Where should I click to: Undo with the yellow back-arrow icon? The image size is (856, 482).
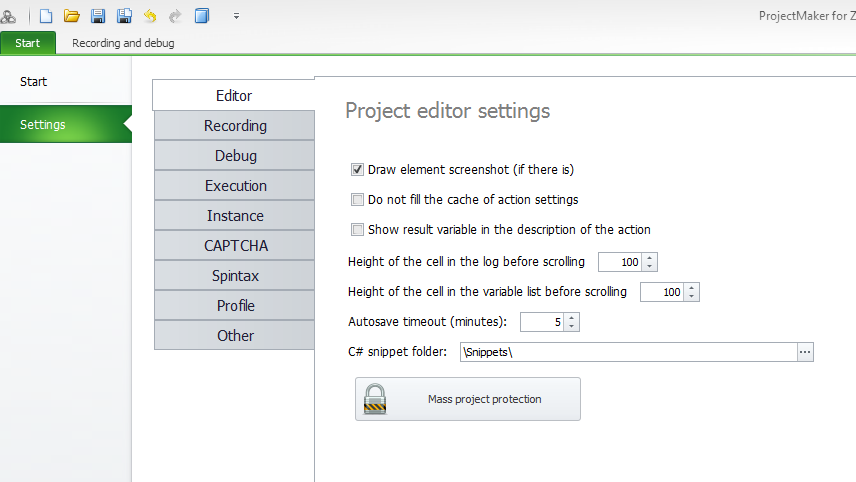150,16
